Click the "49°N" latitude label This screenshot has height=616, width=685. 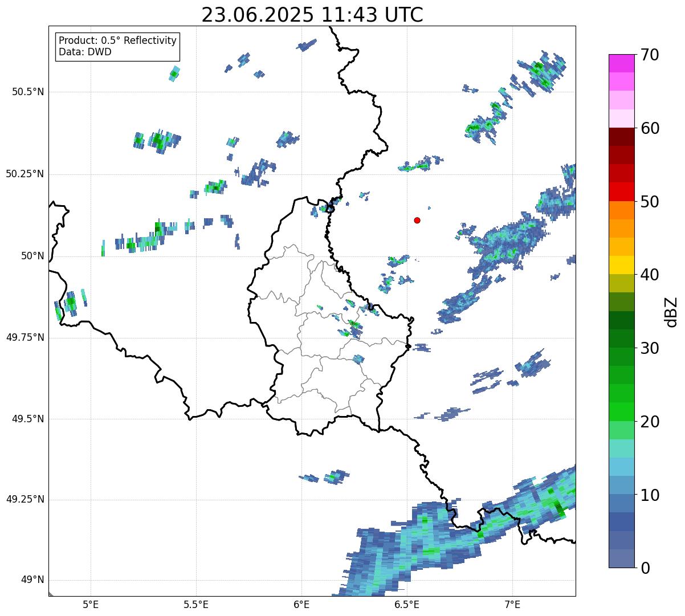click(x=32, y=580)
